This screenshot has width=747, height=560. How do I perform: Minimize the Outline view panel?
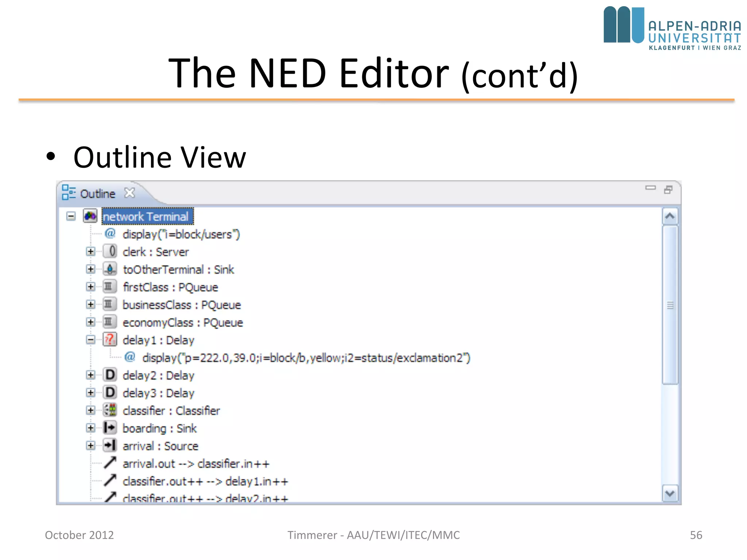tap(650, 188)
